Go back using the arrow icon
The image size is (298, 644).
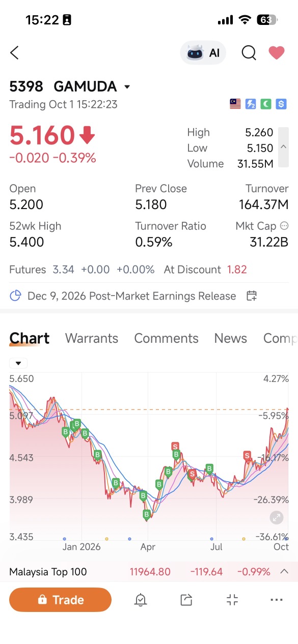[x=14, y=52]
